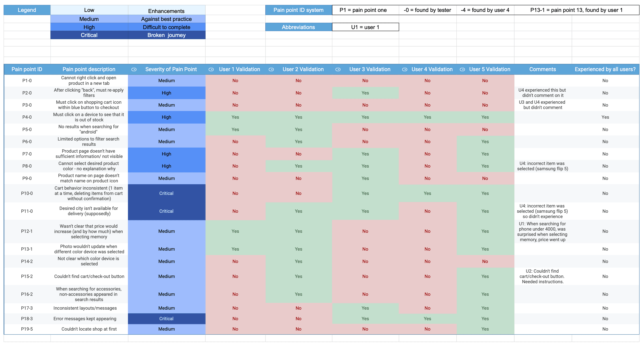Click the 'Broken journey' legend cell

coord(167,35)
